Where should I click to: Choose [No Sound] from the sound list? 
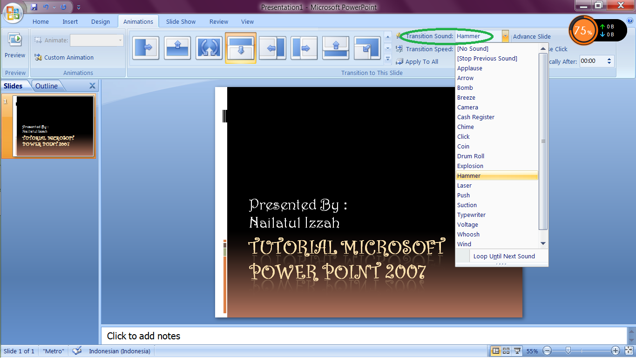pyautogui.click(x=496, y=48)
